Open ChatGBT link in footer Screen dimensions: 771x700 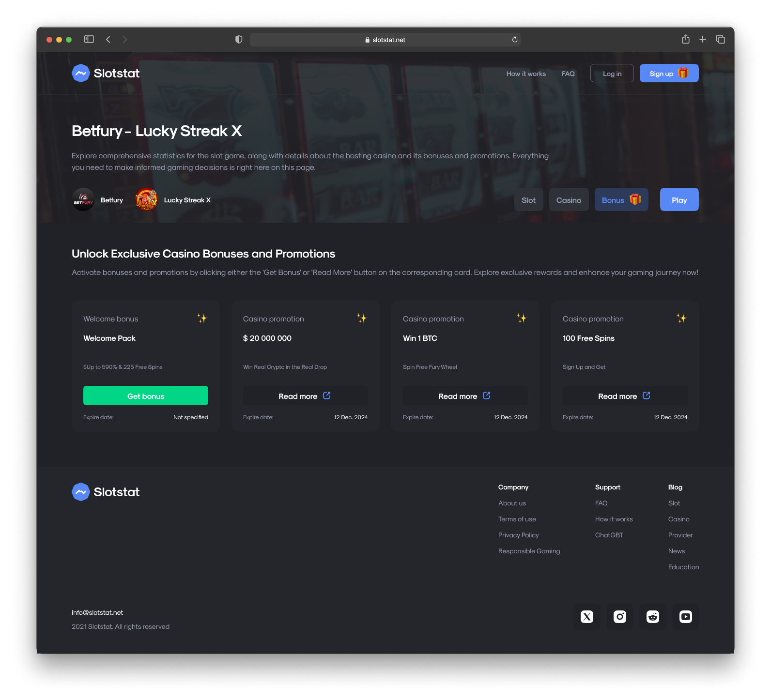pos(609,535)
